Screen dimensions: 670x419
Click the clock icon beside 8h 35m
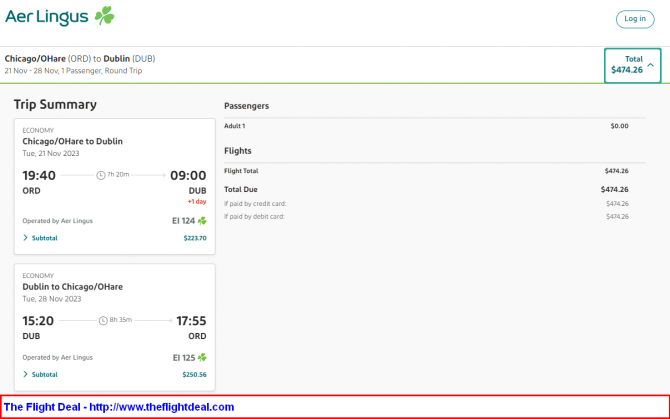103,320
